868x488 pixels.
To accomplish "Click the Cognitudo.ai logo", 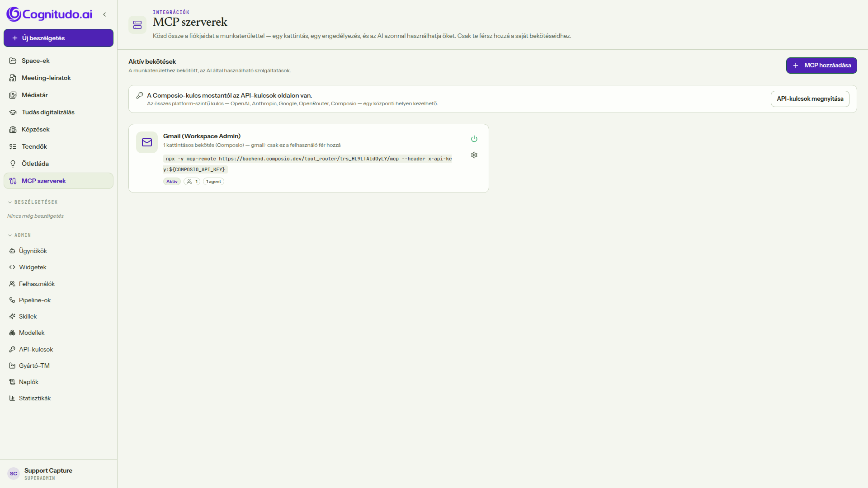I will [49, 14].
